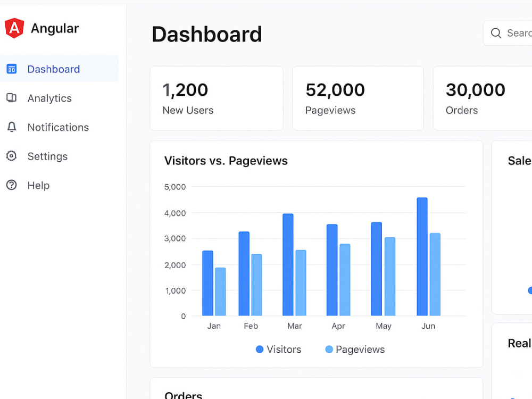Screen dimensions: 532x399
Task: Click the Help question mark icon
Action: pos(12,185)
